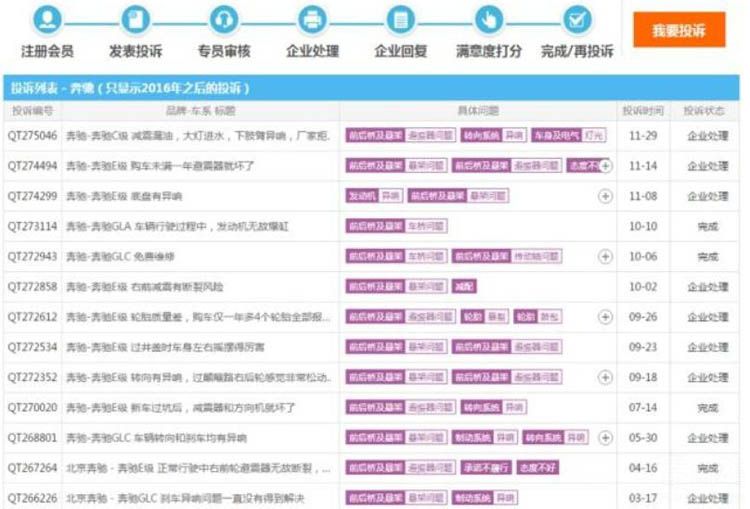Click the 完成/再投诉 checkmark step icon
The image size is (750, 509).
coord(577,20)
